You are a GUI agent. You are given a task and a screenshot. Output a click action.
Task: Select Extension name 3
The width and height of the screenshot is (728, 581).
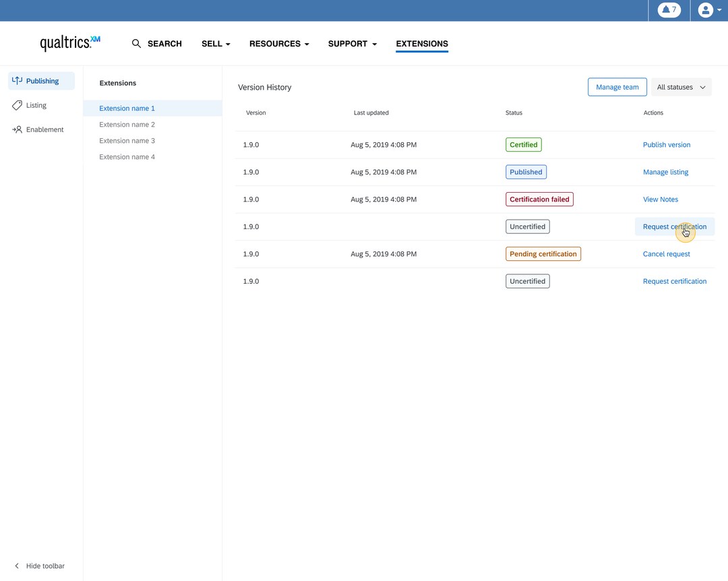click(127, 141)
